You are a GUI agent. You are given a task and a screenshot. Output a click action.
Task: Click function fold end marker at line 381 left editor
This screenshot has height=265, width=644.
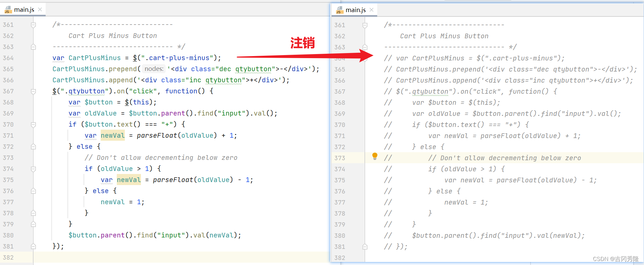click(x=33, y=247)
